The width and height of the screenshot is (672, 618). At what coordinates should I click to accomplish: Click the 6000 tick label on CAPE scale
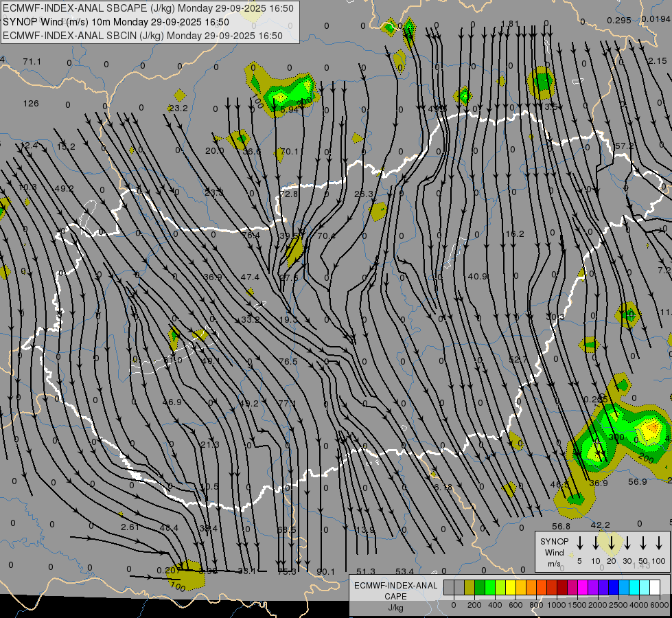click(x=660, y=605)
